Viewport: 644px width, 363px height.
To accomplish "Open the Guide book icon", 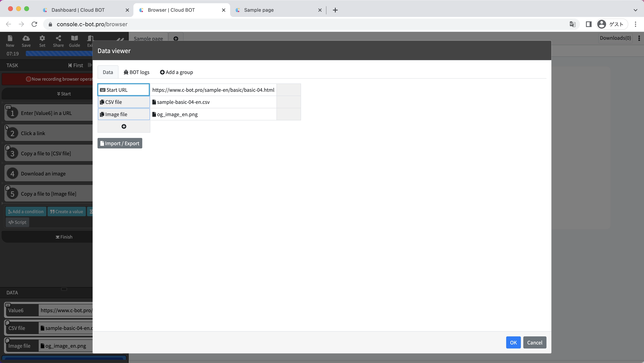I will pyautogui.click(x=74, y=41).
